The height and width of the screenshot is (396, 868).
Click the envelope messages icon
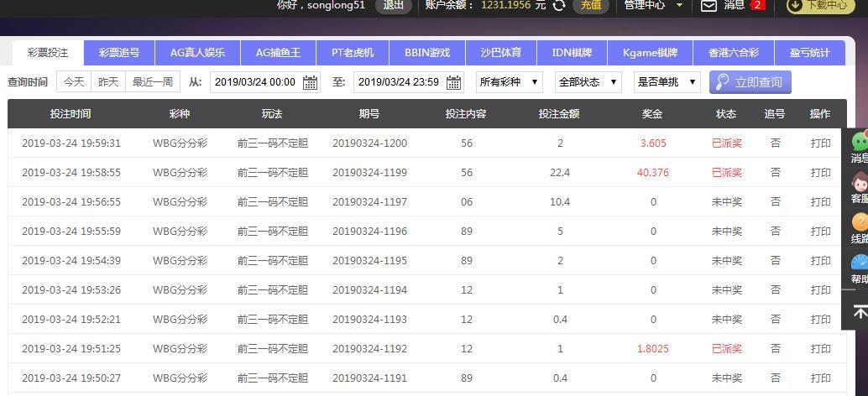coord(709,6)
